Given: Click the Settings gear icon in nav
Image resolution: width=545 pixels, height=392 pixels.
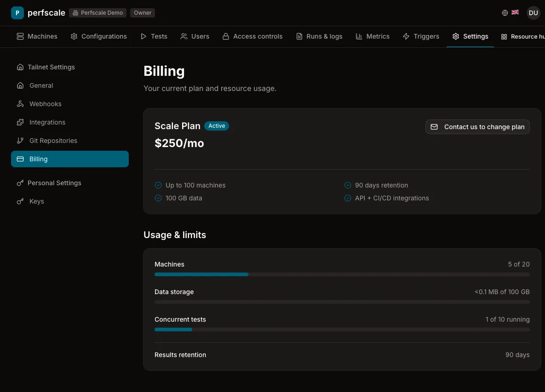Looking at the screenshot, I should pos(456,36).
